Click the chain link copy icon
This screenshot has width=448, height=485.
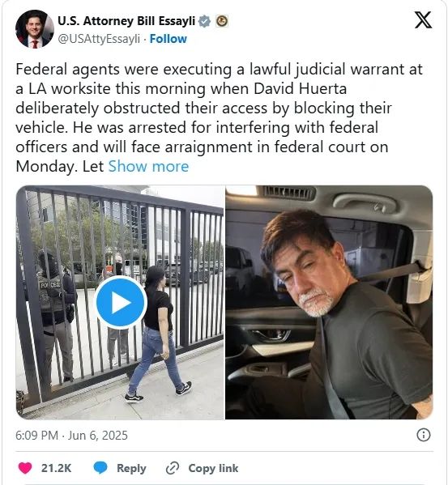point(173,468)
